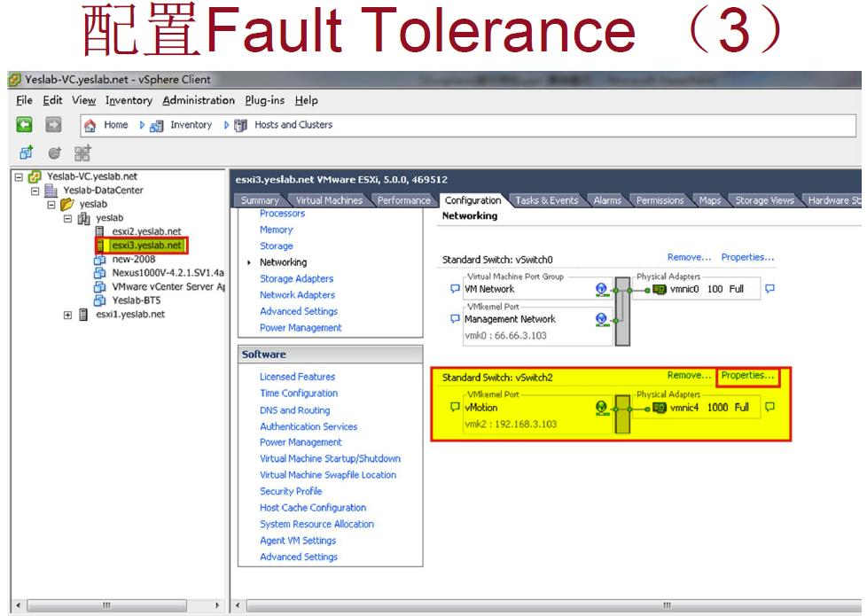Open the DNS and Routing link
This screenshot has height=616, width=867.
294,410
